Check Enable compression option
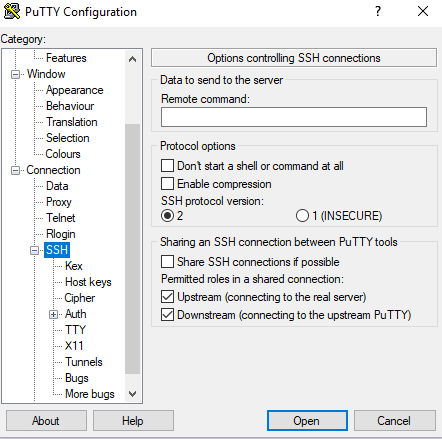Screen dimensions: 442x439 click(x=167, y=183)
